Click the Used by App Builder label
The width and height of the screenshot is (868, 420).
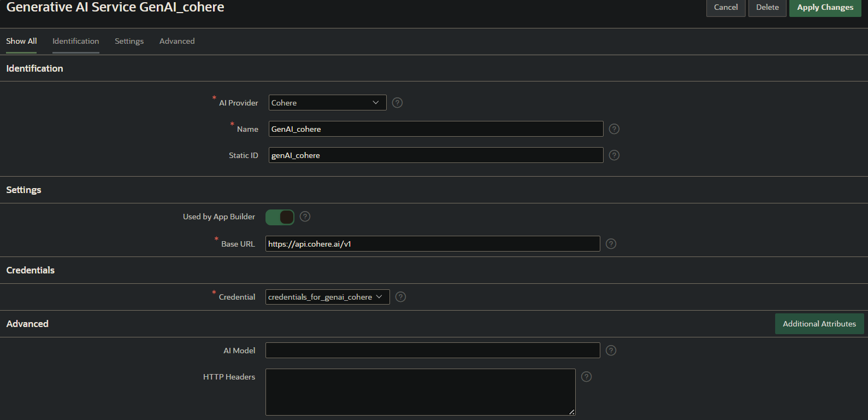[219, 217]
